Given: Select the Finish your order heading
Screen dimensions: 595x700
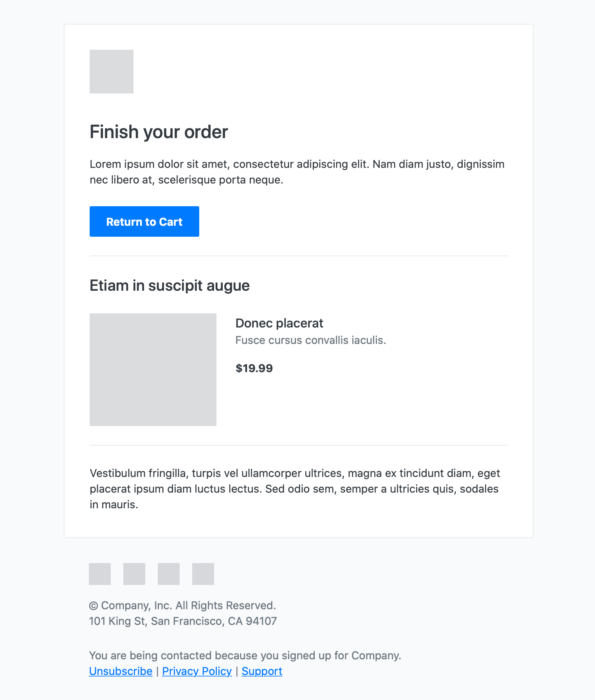Looking at the screenshot, I should click(x=158, y=132).
